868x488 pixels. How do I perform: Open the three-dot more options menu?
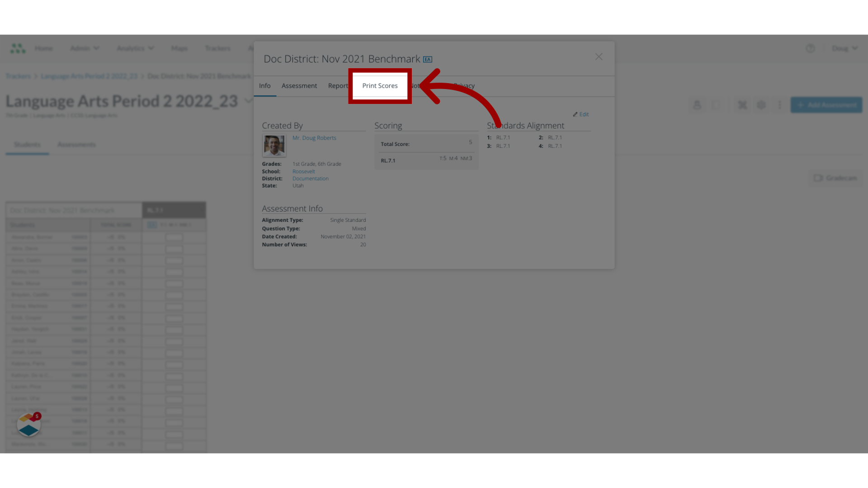[779, 105]
